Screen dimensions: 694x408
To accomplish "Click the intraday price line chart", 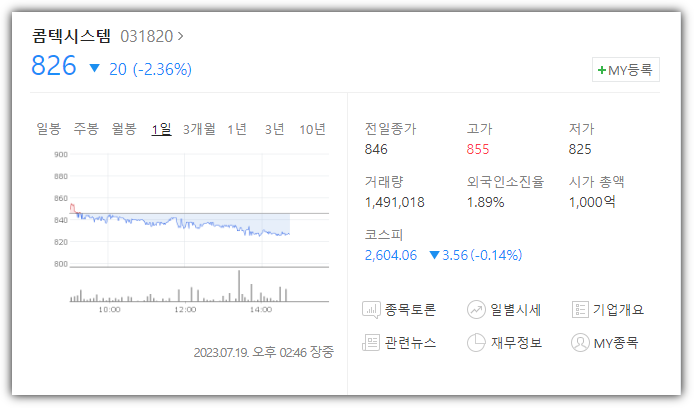I will (x=199, y=210).
